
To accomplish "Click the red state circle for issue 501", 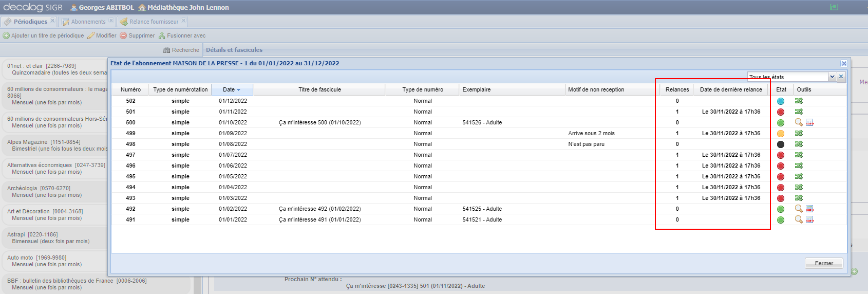I will point(781,112).
